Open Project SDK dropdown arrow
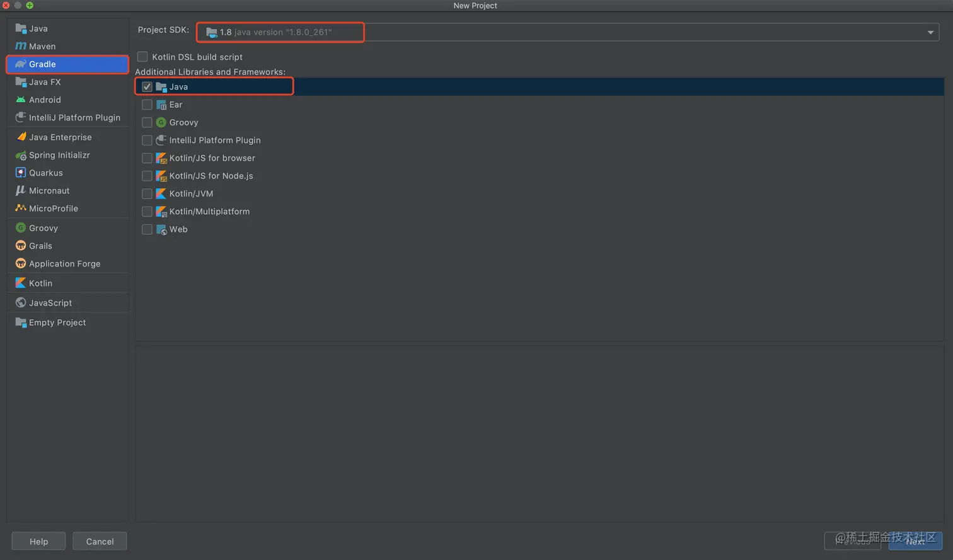The image size is (953, 560). click(930, 32)
